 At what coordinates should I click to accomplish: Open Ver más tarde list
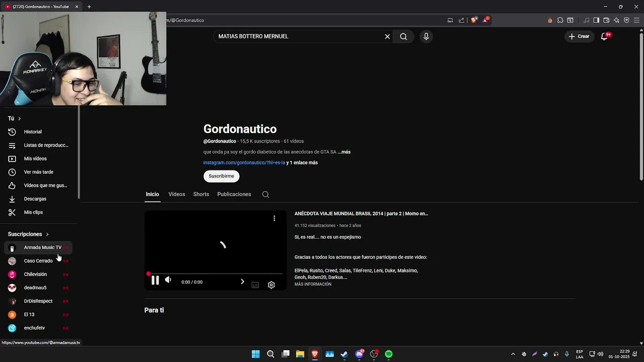[39, 172]
